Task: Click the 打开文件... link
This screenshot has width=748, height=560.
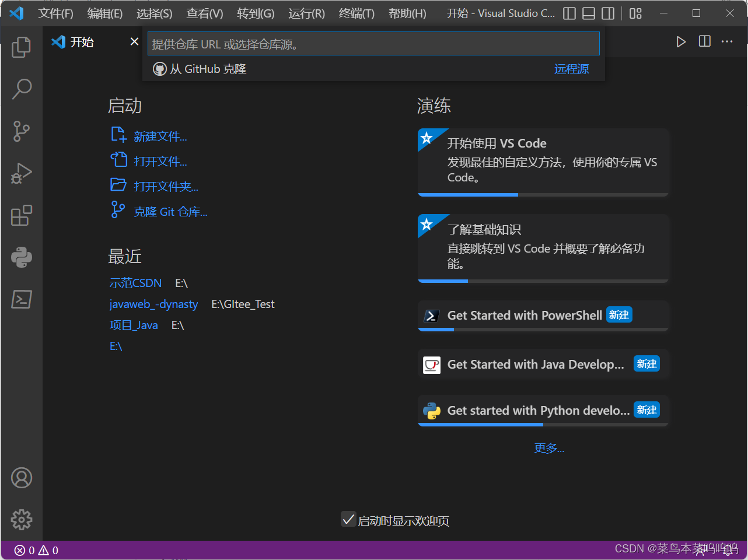Action: (160, 162)
